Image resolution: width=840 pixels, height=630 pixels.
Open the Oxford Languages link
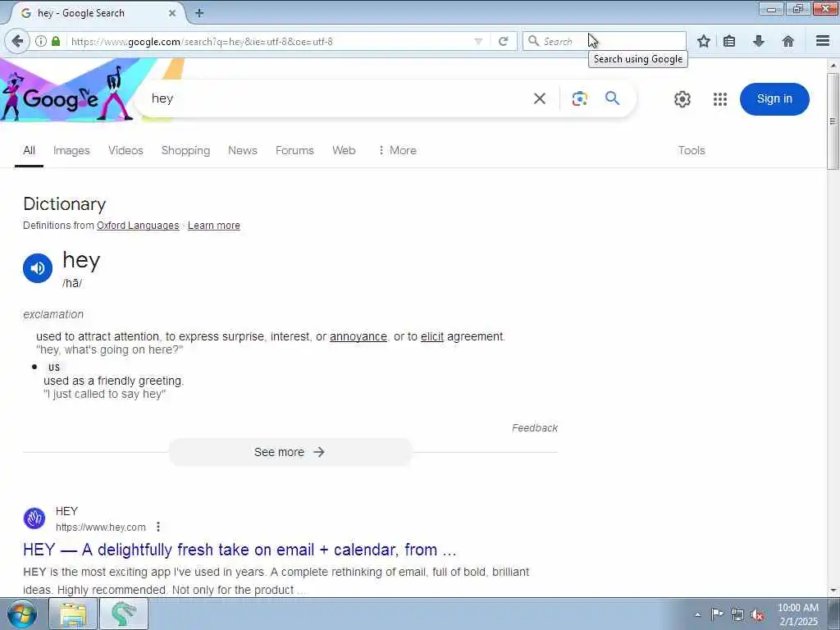[138, 226]
